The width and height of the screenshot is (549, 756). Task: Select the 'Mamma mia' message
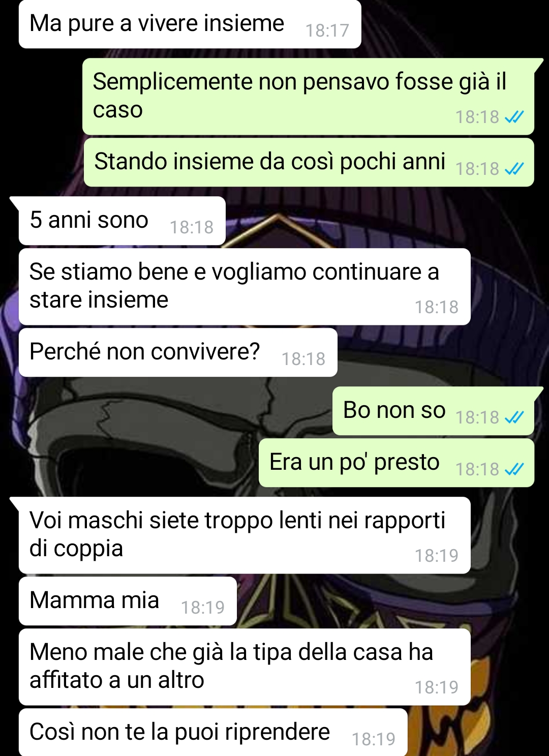coord(128,601)
